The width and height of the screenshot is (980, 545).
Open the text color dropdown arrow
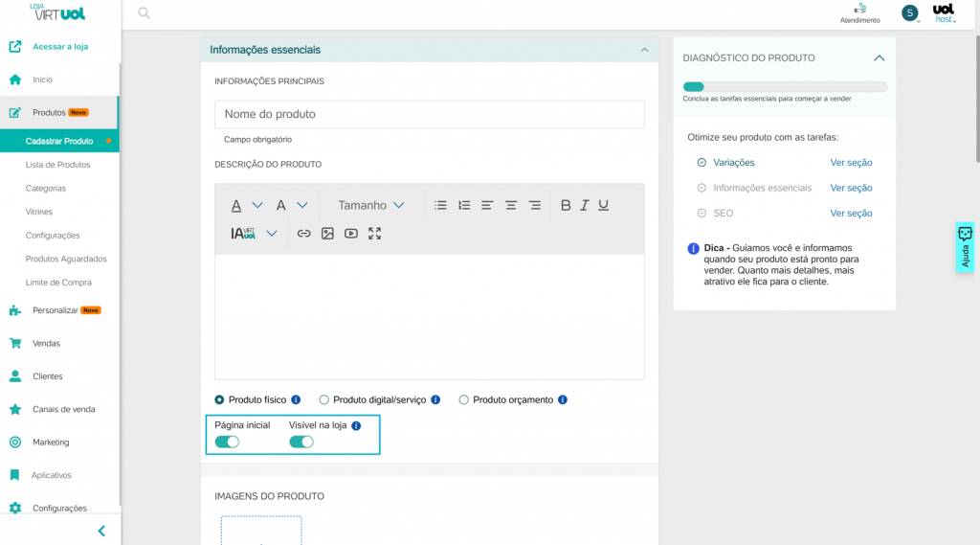click(257, 205)
